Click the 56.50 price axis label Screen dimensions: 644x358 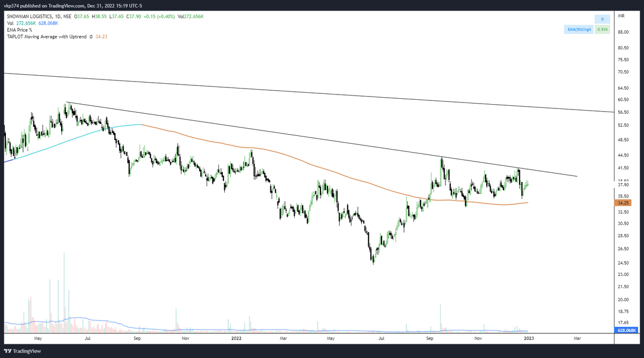[623, 112]
